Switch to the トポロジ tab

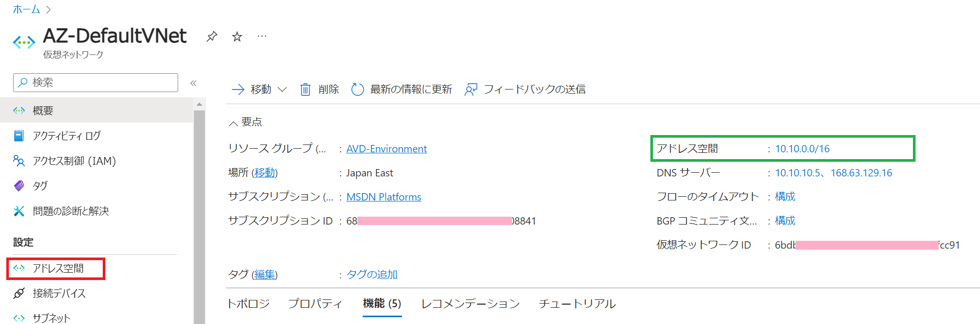click(248, 304)
